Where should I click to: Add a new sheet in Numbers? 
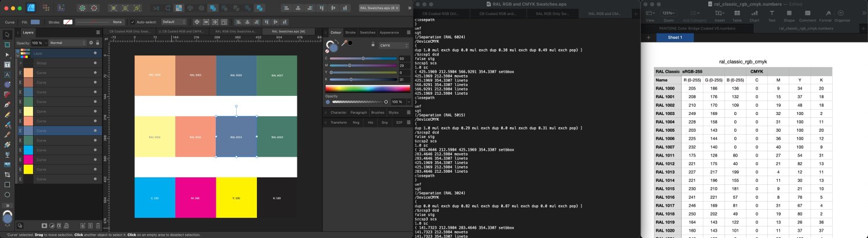click(648, 38)
